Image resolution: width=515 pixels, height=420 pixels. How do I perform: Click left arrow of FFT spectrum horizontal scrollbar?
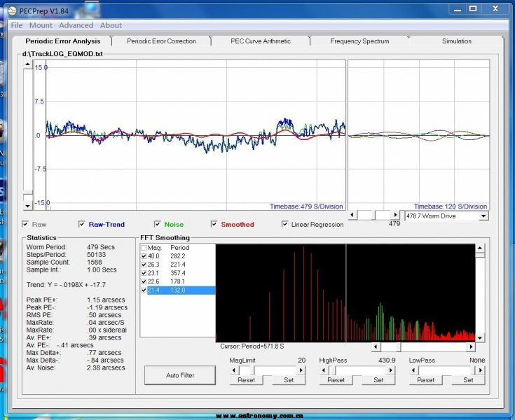tap(376, 346)
